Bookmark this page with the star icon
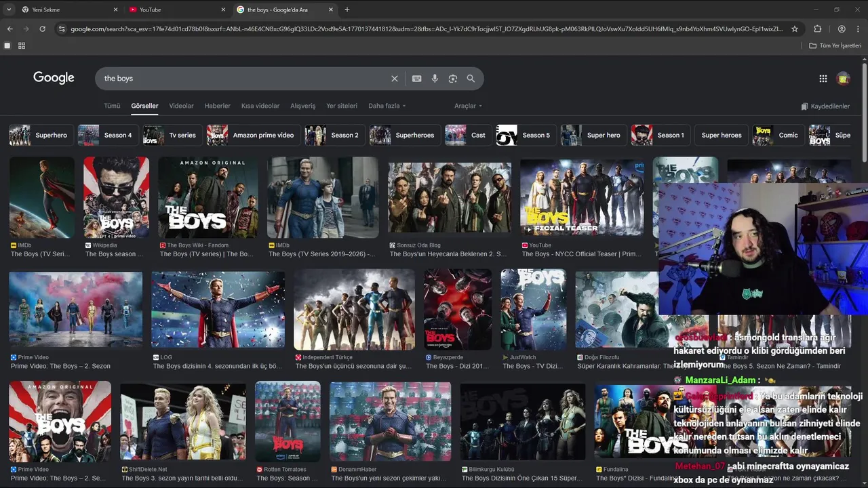This screenshot has height=488, width=868. click(x=795, y=29)
